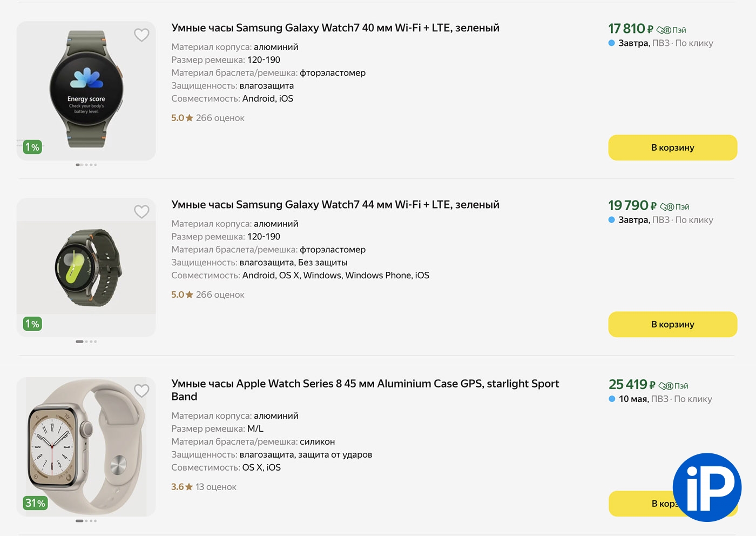756x536 pixels.
Task: Open Apple Watch Series 8 product title
Action: pos(364,384)
